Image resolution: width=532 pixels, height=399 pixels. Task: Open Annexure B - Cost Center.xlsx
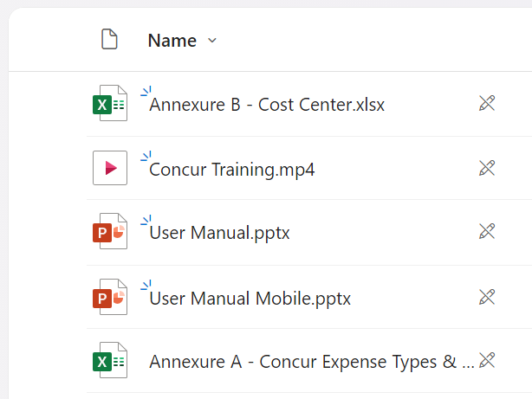267,105
